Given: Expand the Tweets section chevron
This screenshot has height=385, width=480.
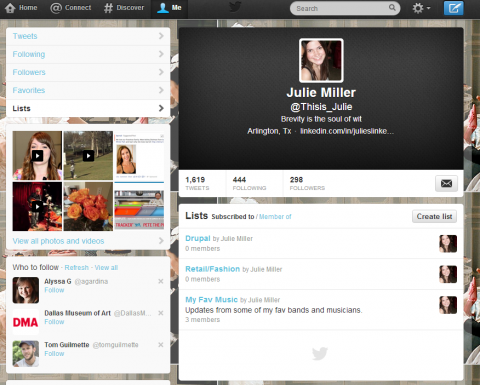Looking at the screenshot, I should 161,36.
